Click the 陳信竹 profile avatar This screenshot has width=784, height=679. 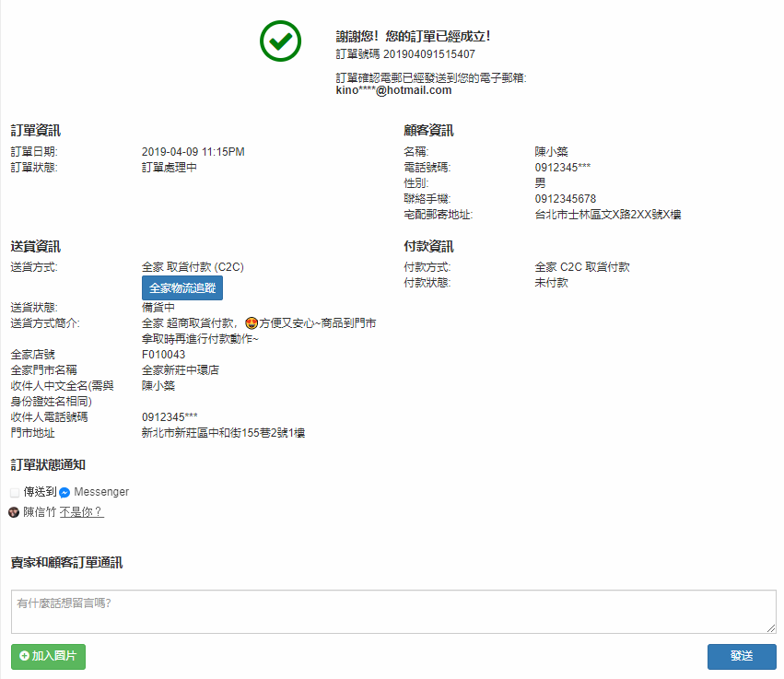14,512
